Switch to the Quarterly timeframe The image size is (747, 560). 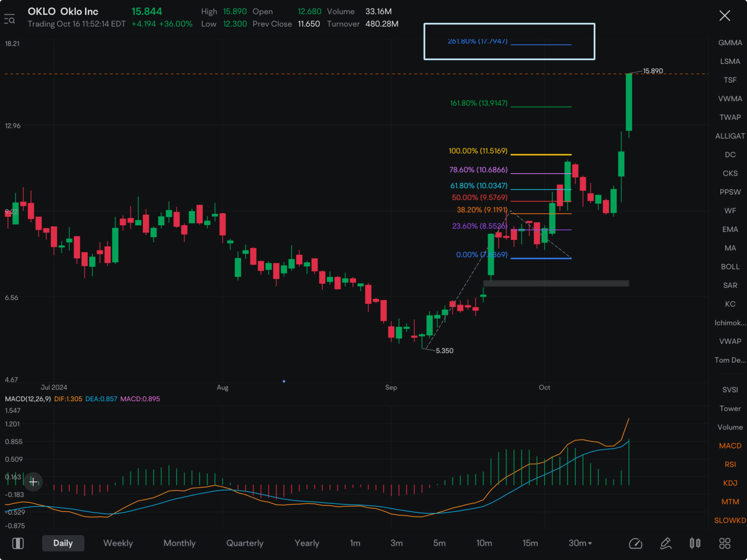[245, 543]
